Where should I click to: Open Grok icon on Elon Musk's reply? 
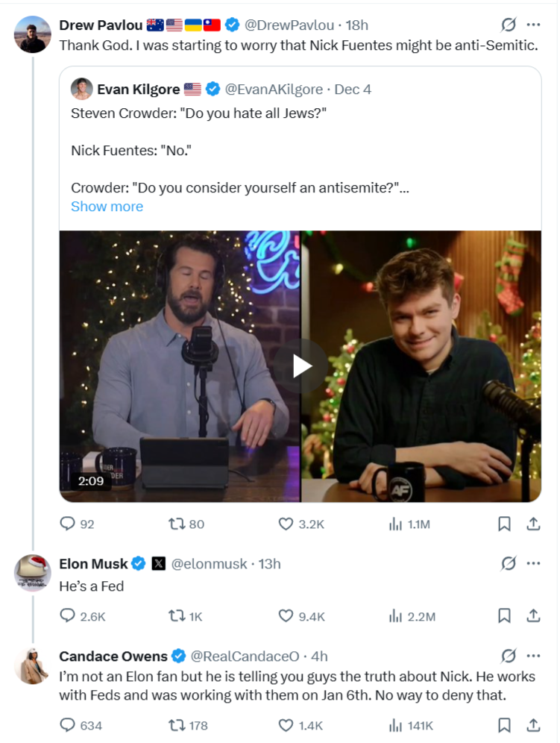coord(509,563)
